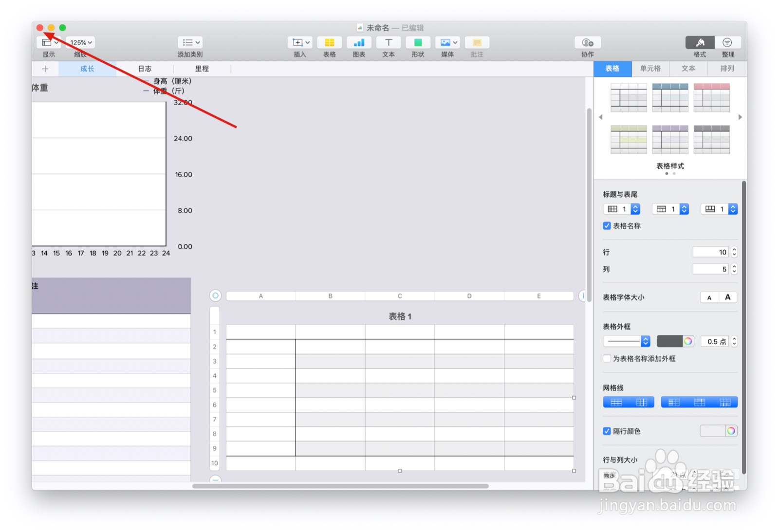779x532 pixels.
Task: Click the 列 column count field
Action: click(710, 269)
